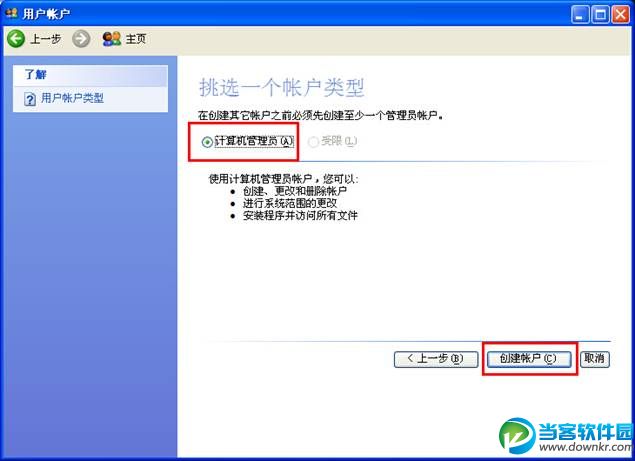Image resolution: width=635 pixels, height=461 pixels.
Task: Minimize the 用户帐户 window
Action: point(580,15)
